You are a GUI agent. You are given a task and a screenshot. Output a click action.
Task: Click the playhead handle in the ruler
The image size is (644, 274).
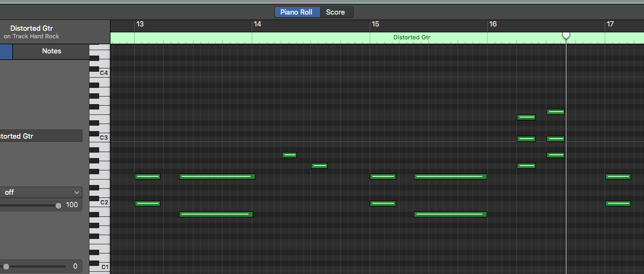coord(566,36)
